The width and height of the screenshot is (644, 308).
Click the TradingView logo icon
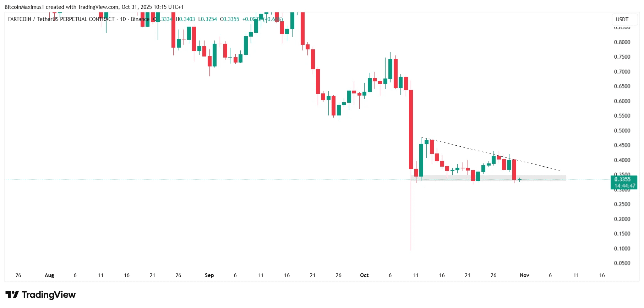coord(12,295)
